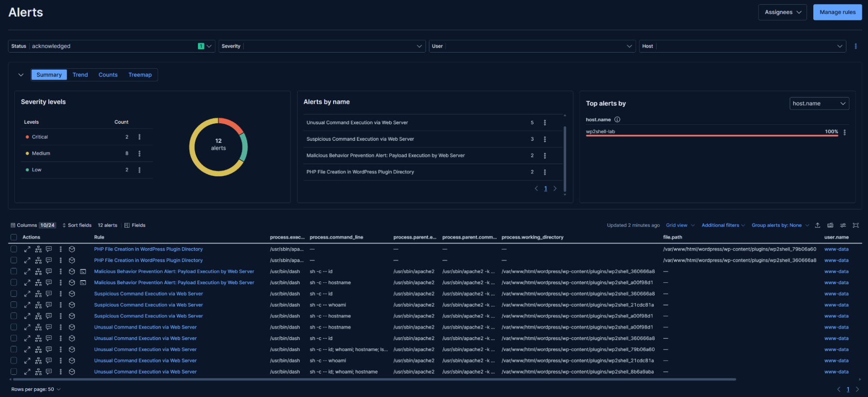
Task: Click the wp2shell-lab progress bar
Action: click(712, 136)
